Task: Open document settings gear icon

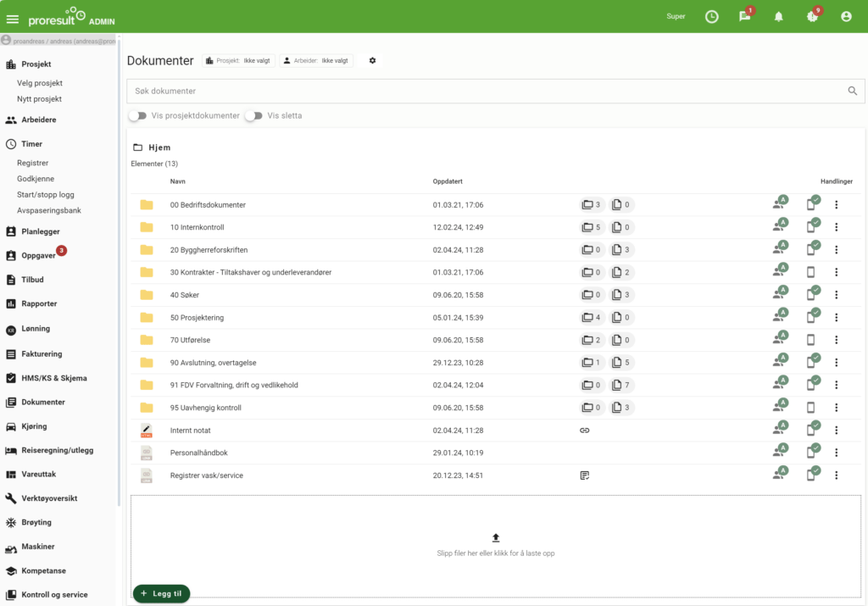Action: [x=372, y=61]
